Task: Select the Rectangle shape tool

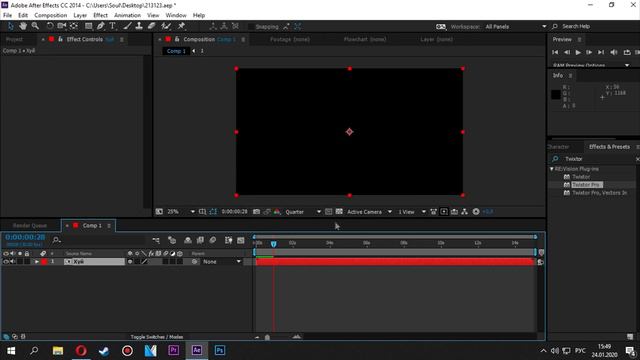Action: coord(89,26)
